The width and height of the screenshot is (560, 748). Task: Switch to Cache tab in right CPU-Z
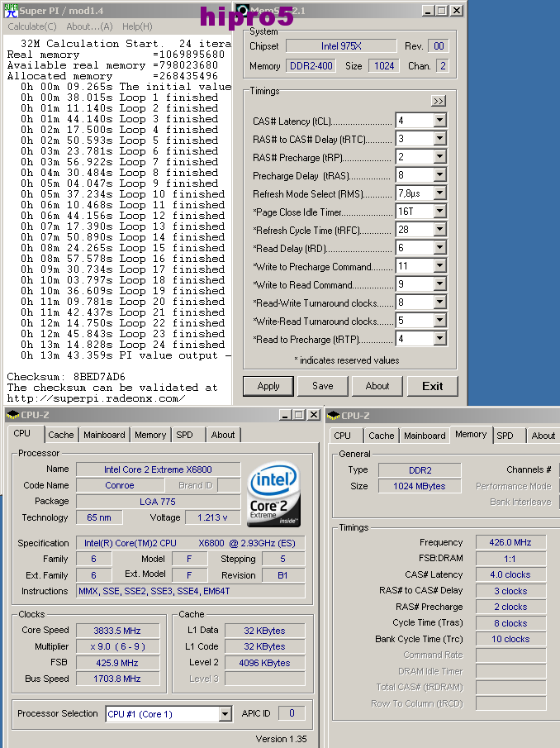382,436
